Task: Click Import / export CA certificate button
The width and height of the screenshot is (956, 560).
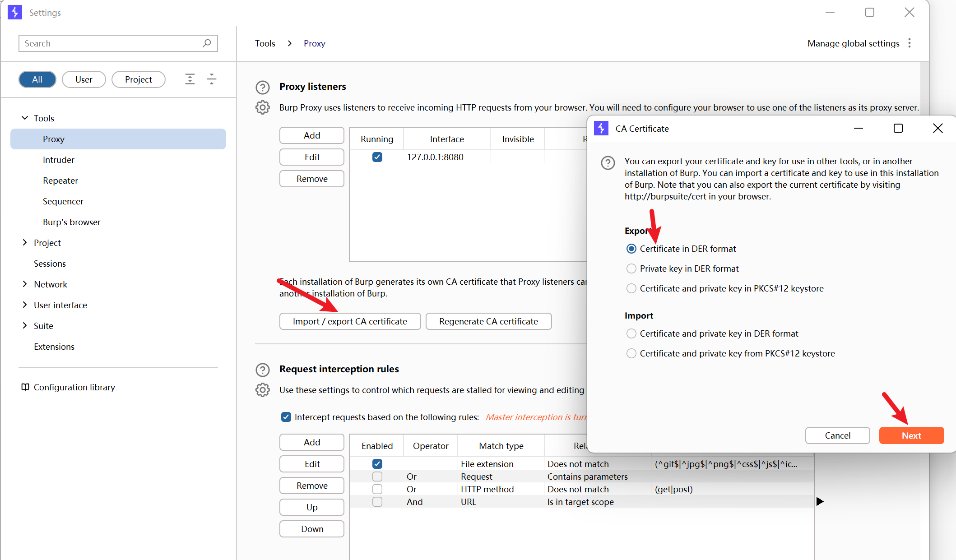Action: [350, 321]
